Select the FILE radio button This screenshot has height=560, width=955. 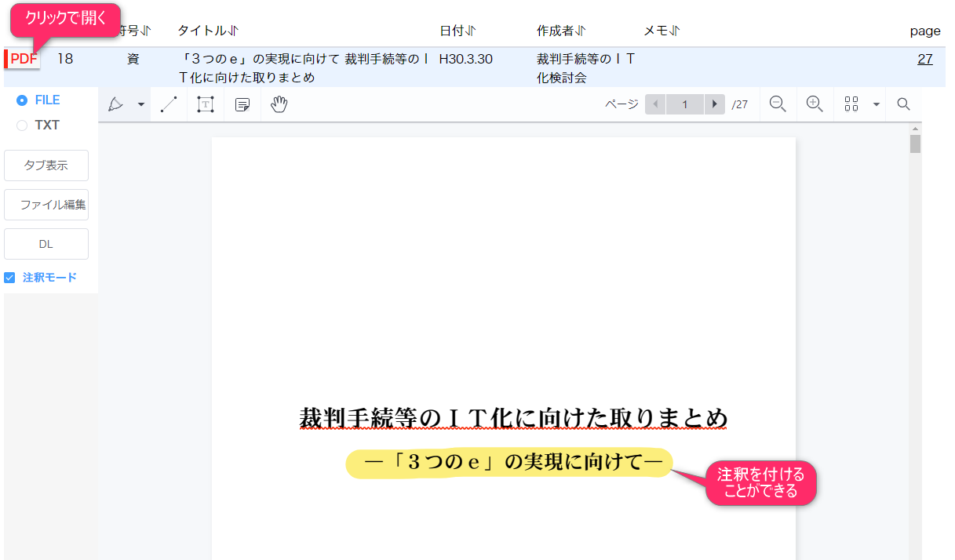click(22, 100)
